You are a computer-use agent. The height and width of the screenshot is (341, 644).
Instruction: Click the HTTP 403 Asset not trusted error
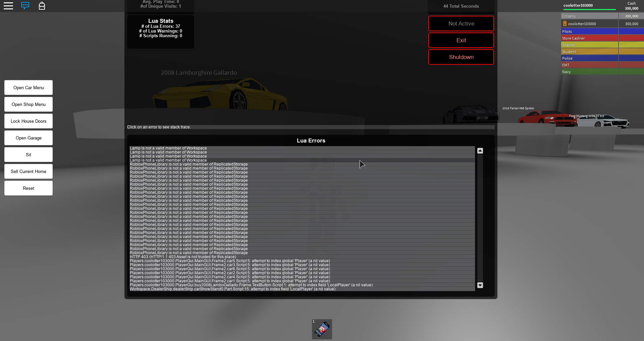302,257
